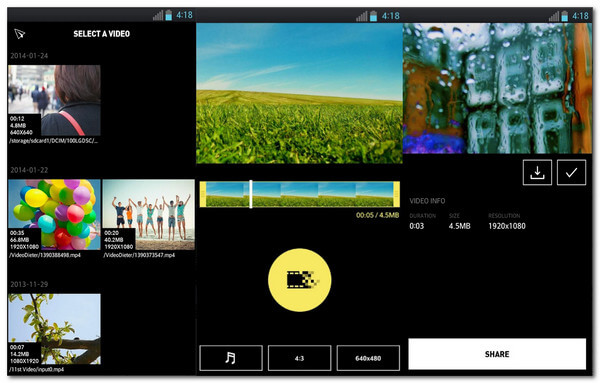
Task: Select the balloons video thumbnail
Action: coord(54,215)
